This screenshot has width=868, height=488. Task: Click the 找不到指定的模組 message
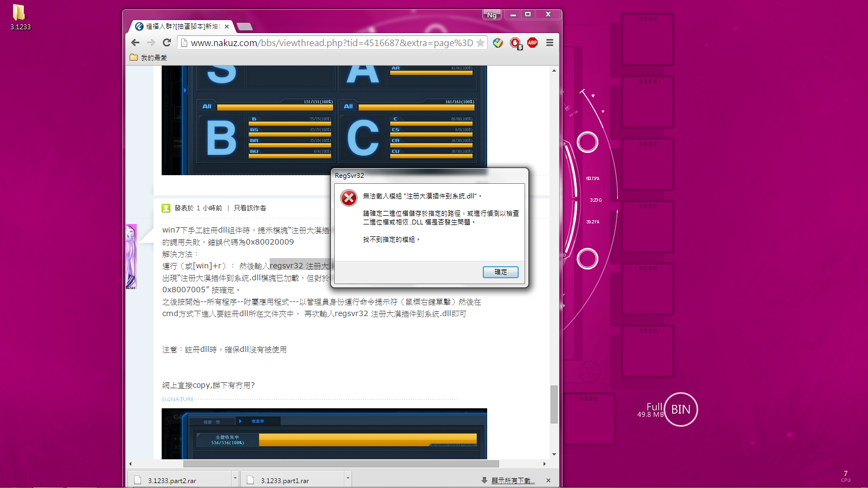[x=391, y=239]
